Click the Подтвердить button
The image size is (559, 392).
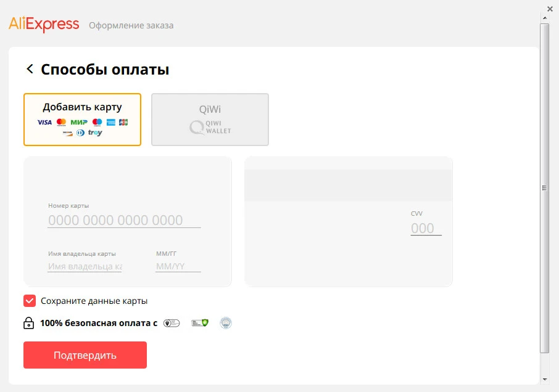click(x=85, y=355)
